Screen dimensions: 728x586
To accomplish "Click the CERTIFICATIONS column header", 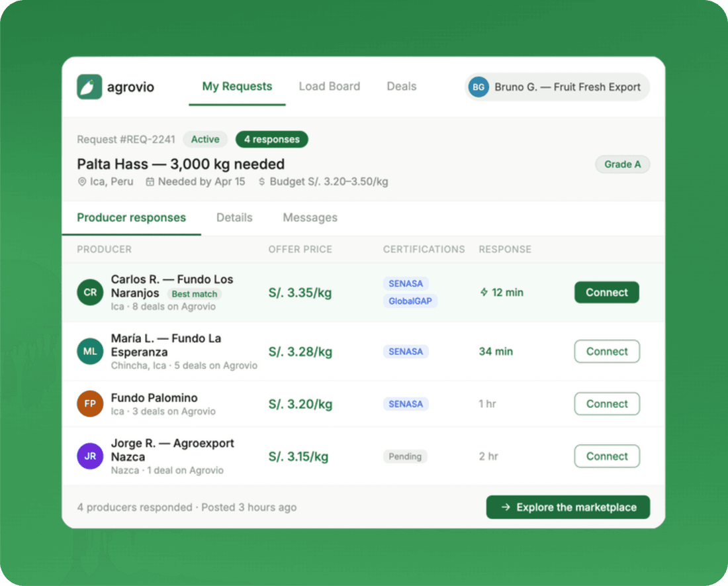I will [424, 250].
